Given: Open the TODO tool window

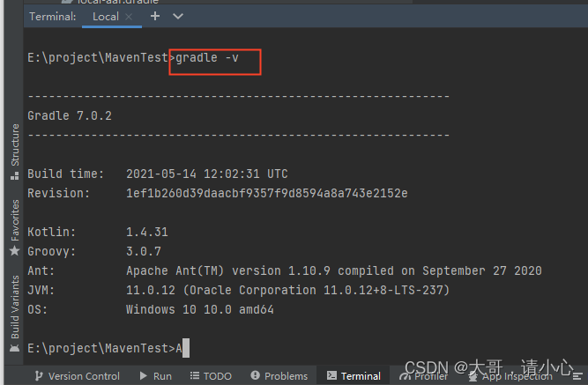Looking at the screenshot, I should tap(211, 376).
